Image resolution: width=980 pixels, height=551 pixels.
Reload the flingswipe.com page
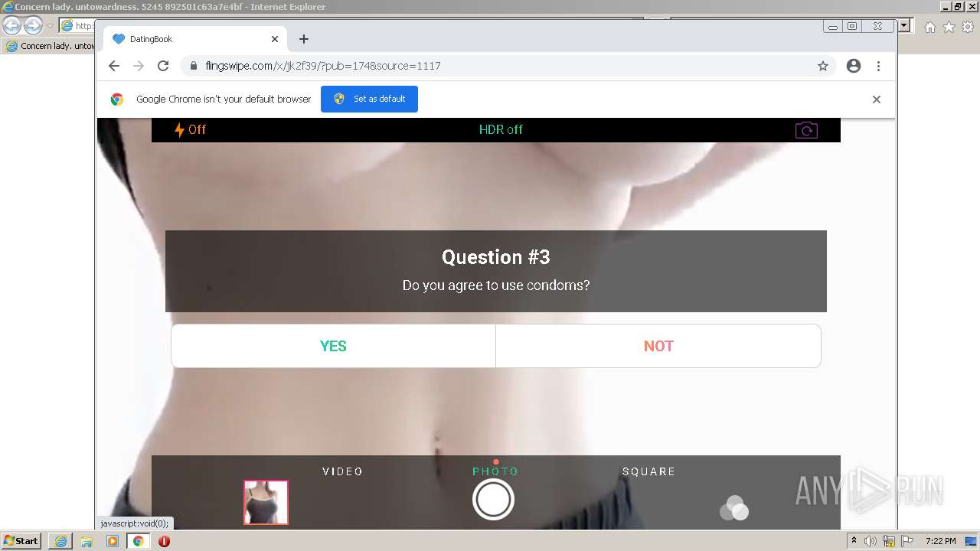pyautogui.click(x=163, y=66)
